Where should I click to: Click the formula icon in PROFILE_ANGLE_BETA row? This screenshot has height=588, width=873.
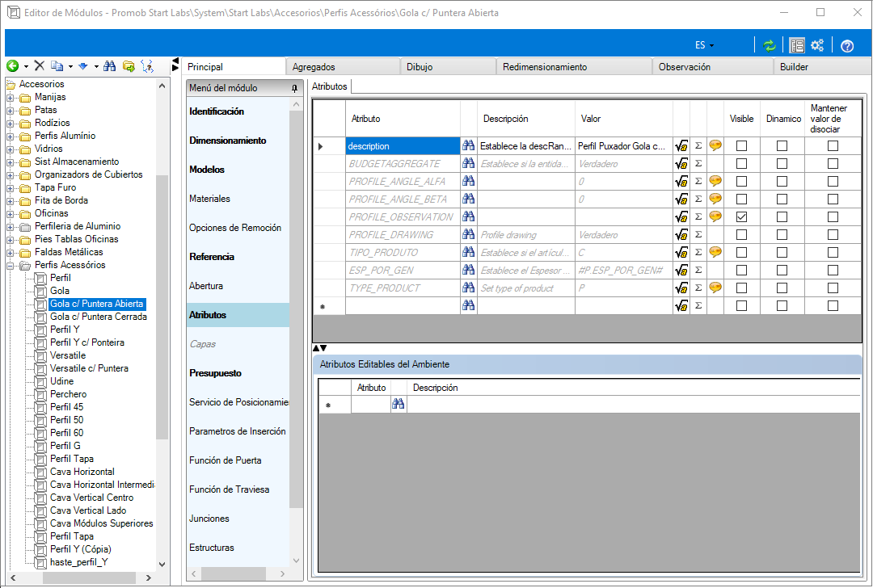coord(681,199)
